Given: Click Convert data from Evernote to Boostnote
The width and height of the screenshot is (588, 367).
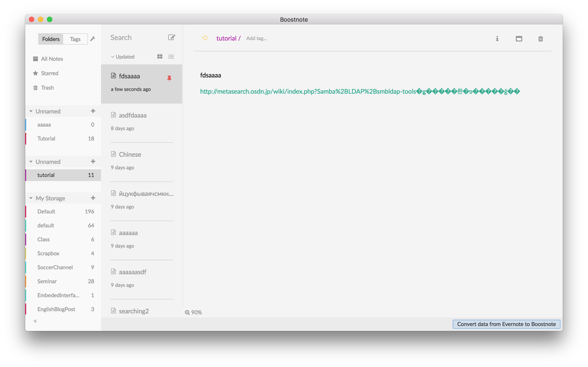Looking at the screenshot, I should [x=506, y=324].
